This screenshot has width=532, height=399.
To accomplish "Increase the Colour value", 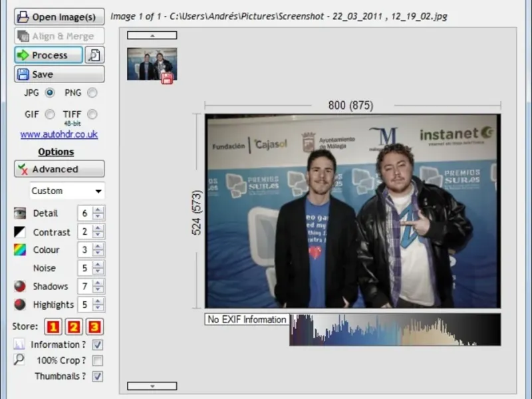I will pos(98,246).
